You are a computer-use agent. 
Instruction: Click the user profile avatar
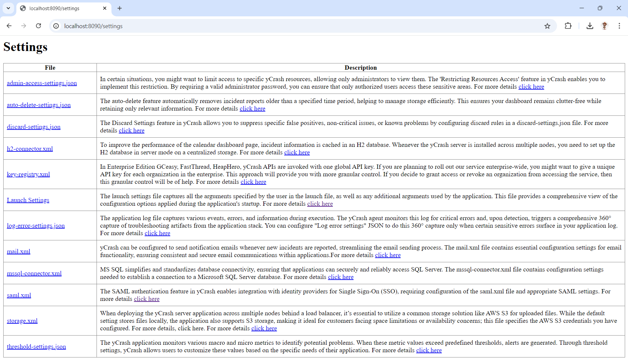point(604,26)
